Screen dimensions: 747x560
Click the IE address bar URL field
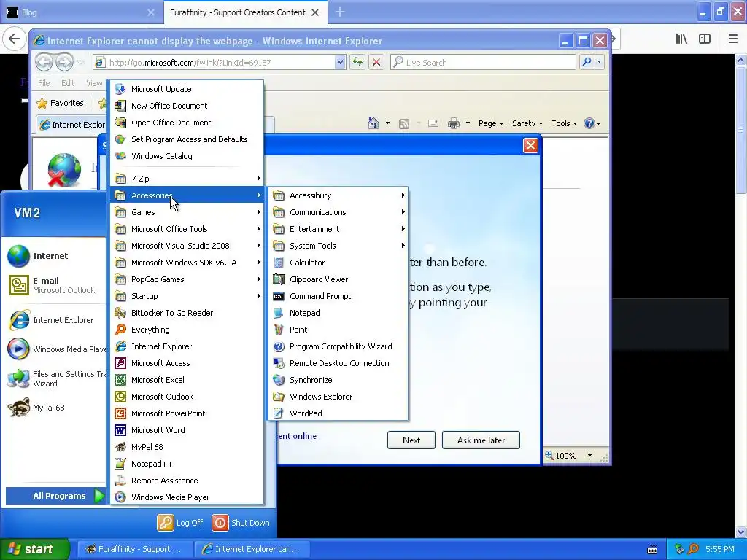pos(214,63)
